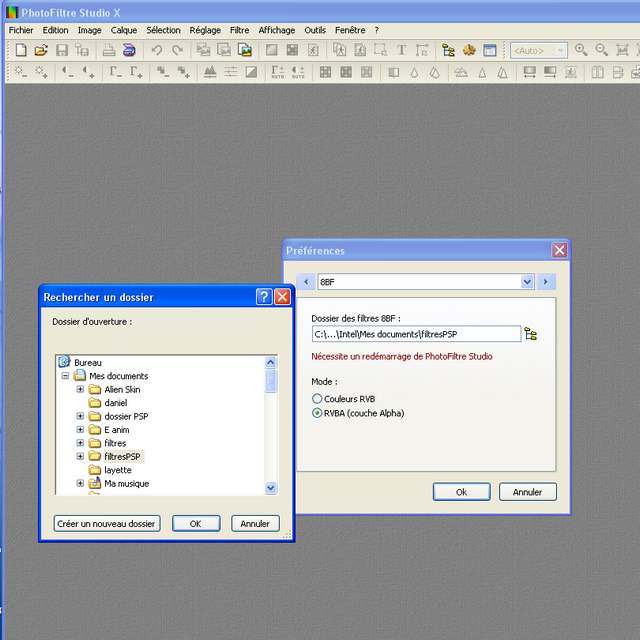Click OK in Rechercher un dossier dialog
Viewport: 640px width, 640px height.
196,523
